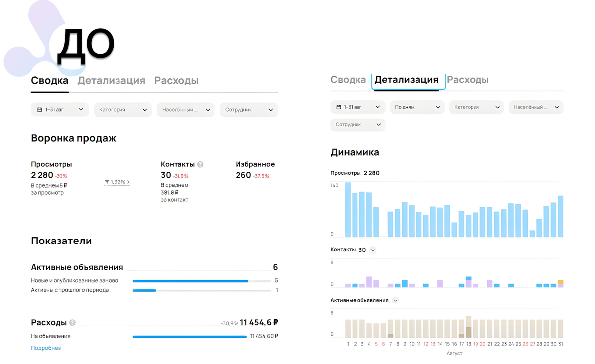Open right panel Расходы tab

[x=468, y=80]
